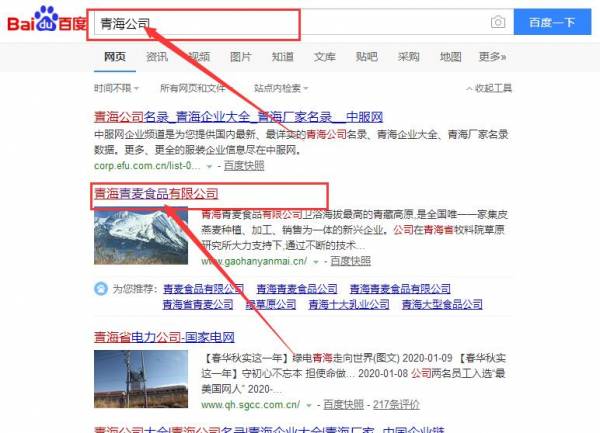Click the 百度一下 search button
Screen dimensions: 600x433
(x=552, y=22)
